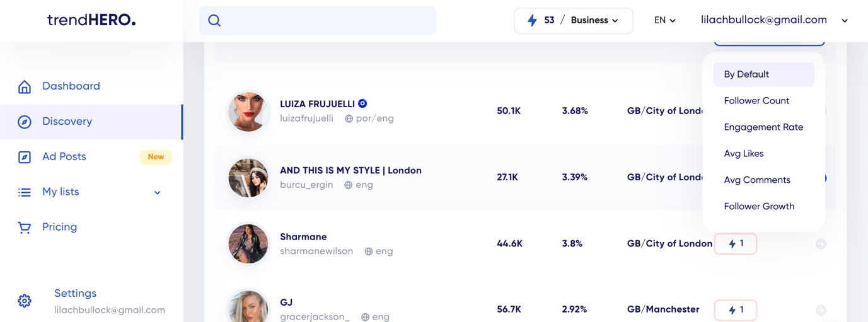Open Dashboard via the home icon
Viewport: 868px width, 322px height.
coord(25,87)
